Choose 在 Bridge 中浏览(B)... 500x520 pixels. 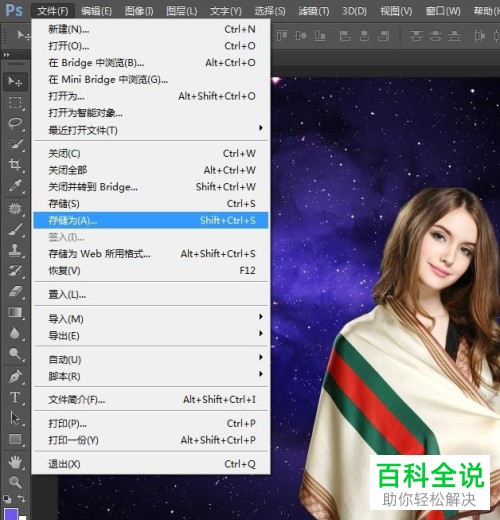coord(151,63)
